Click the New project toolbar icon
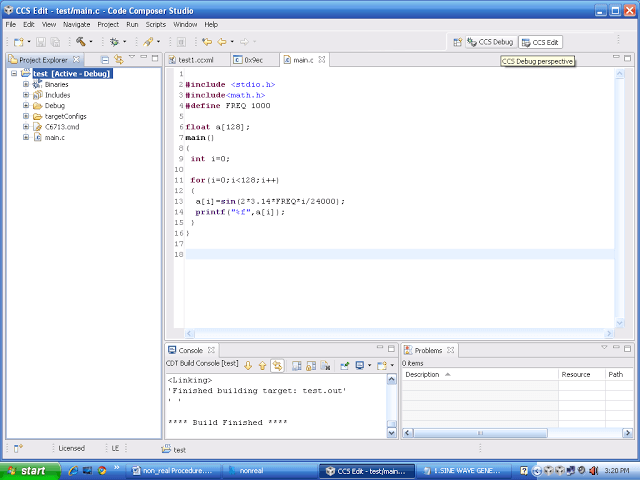The width and height of the screenshot is (640, 480). (18, 42)
